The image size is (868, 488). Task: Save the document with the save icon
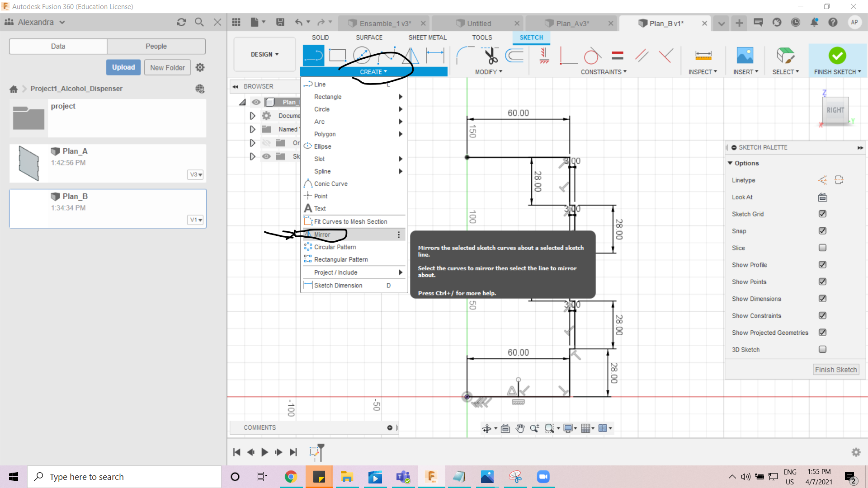[280, 22]
